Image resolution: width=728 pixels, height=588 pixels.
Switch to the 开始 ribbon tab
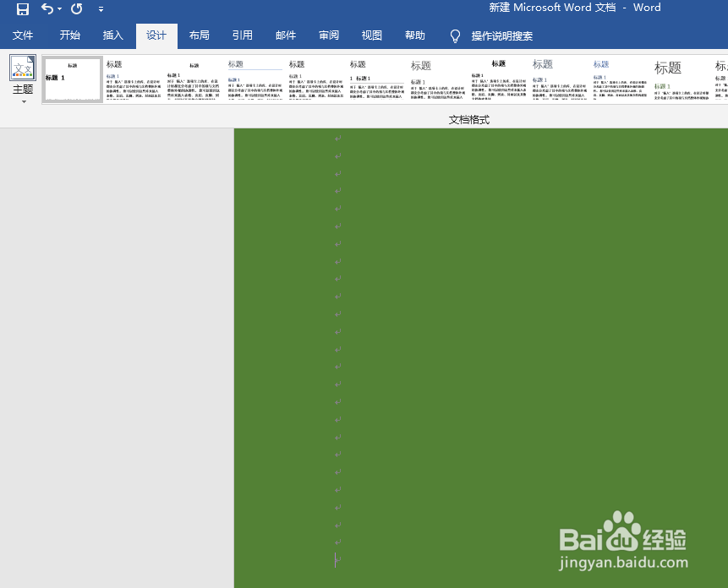tap(69, 35)
